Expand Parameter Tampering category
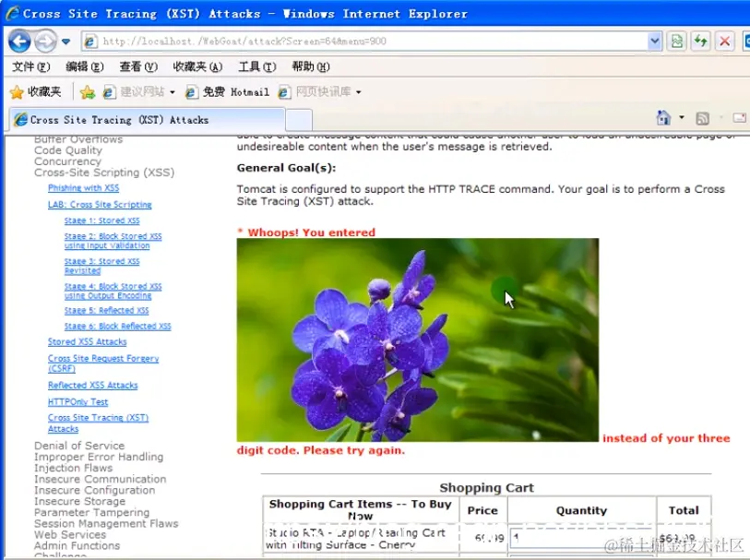Image resolution: width=750 pixels, height=560 pixels. pos(92,512)
